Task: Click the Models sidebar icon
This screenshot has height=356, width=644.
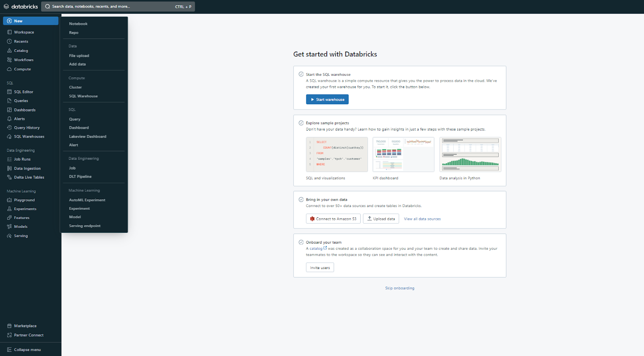Action: tap(9, 227)
